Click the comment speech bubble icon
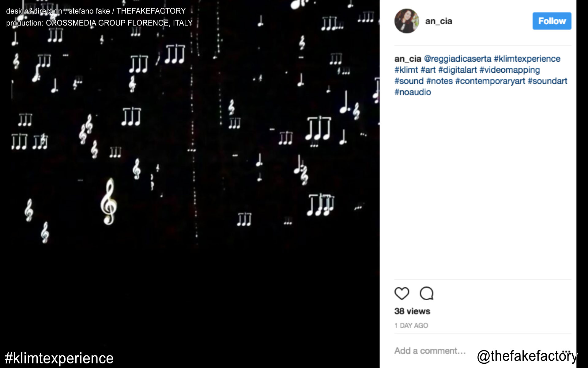The image size is (588, 368). (x=427, y=293)
